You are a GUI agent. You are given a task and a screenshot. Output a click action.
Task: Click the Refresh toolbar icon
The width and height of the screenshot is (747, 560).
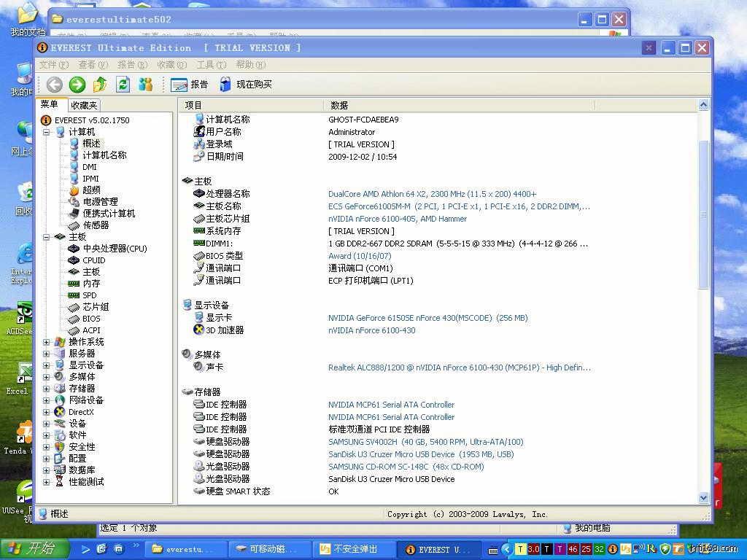123,85
